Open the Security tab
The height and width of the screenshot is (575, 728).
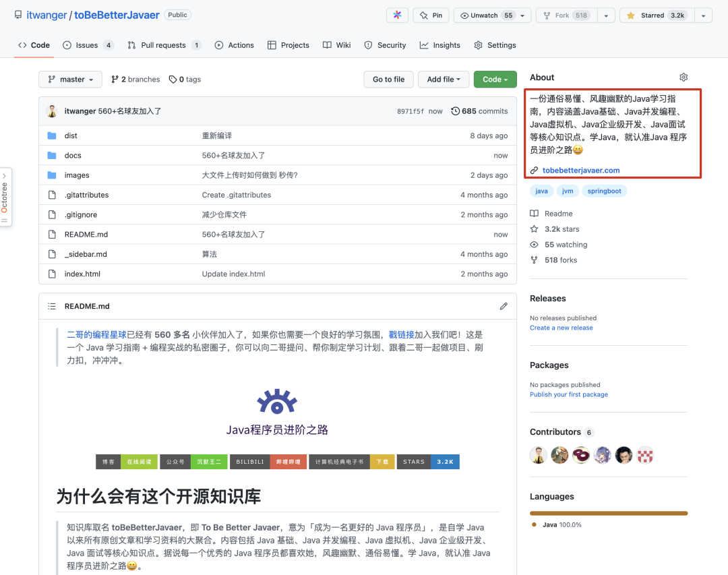[385, 45]
